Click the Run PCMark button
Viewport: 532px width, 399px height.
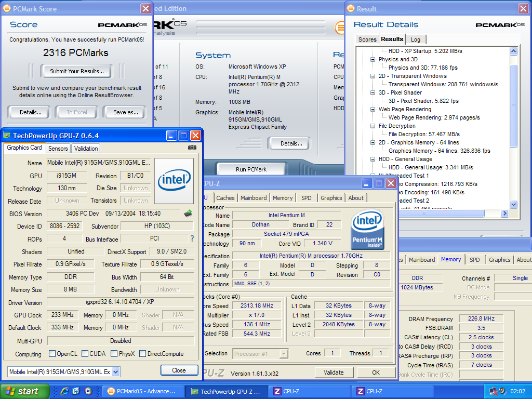[251, 169]
